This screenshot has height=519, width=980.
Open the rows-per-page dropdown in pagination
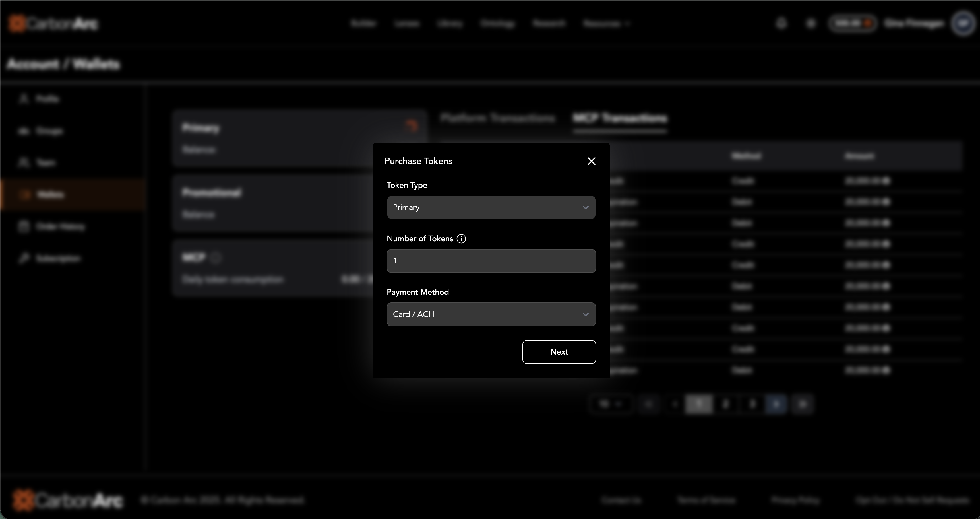[610, 404]
